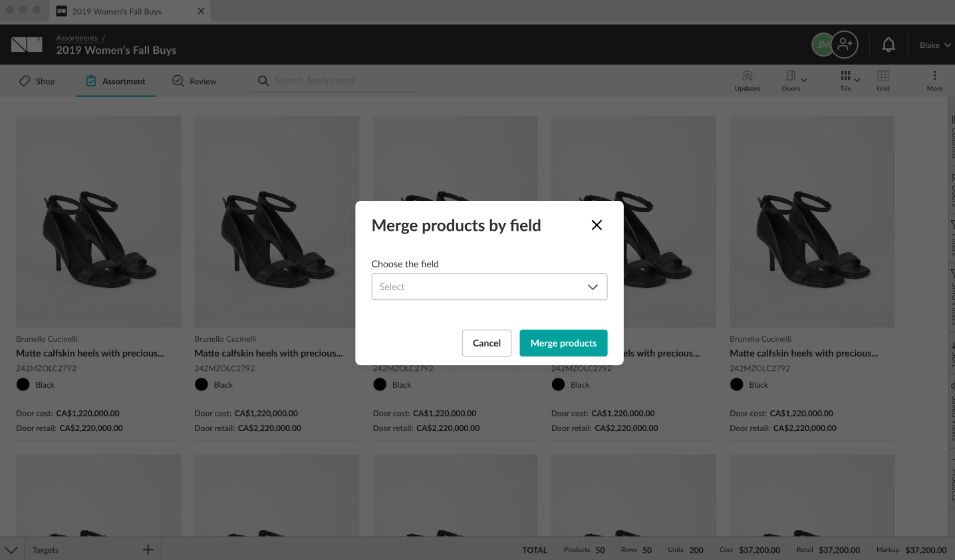The height and width of the screenshot is (560, 955).
Task: Click first product's 242MZOLC2792 code
Action: coord(46,368)
